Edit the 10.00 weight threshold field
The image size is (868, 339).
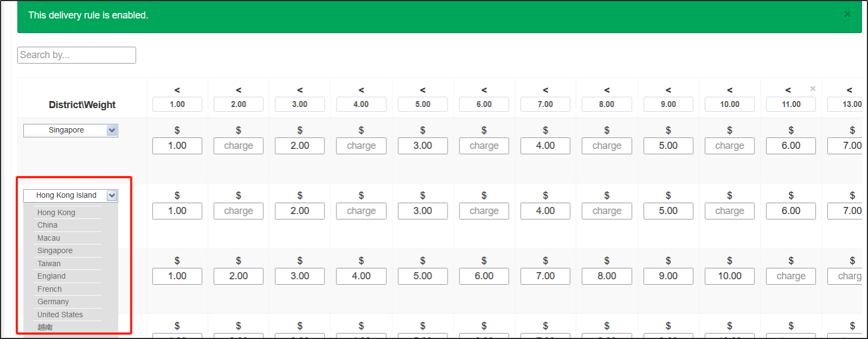pos(730,104)
